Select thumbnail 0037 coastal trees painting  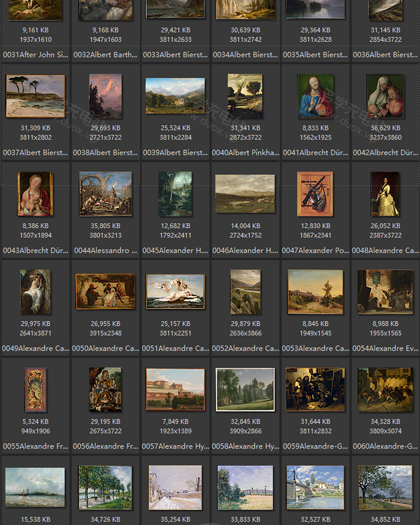pyautogui.click(x=35, y=96)
